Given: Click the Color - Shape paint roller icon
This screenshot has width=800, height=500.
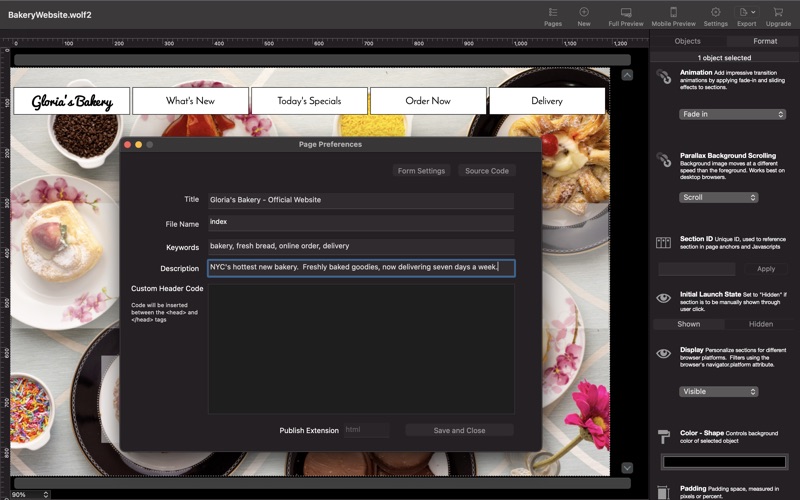Looking at the screenshot, I should click(663, 437).
